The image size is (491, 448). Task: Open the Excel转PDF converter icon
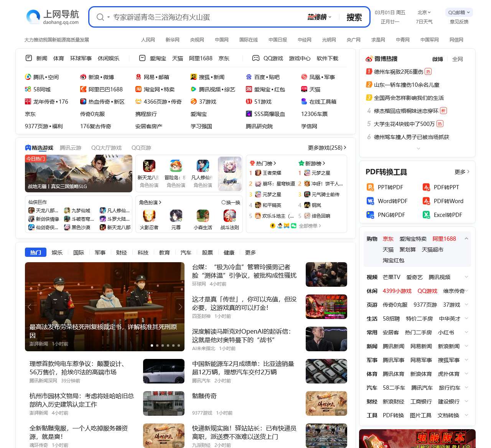click(426, 215)
